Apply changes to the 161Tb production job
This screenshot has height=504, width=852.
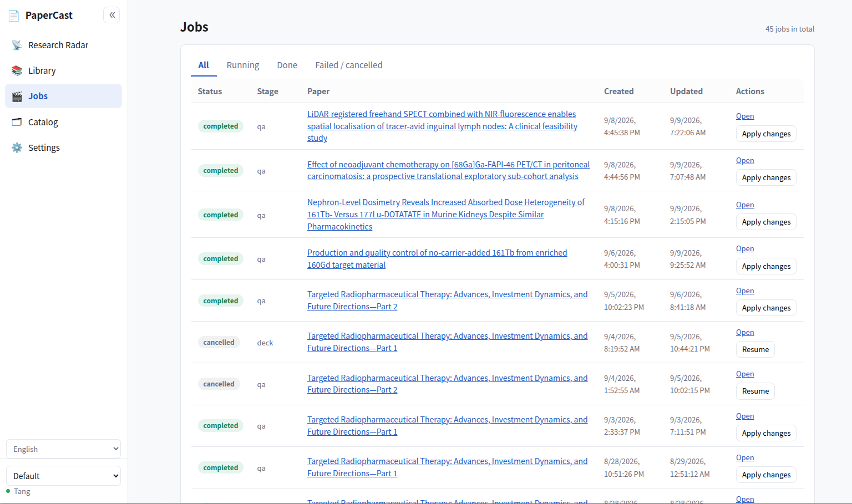click(766, 266)
